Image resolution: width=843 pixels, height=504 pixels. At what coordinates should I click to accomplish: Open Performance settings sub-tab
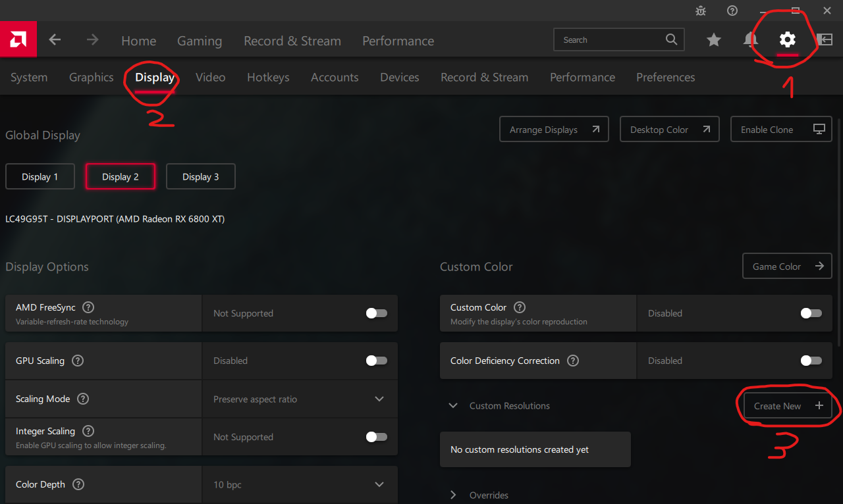pos(582,78)
